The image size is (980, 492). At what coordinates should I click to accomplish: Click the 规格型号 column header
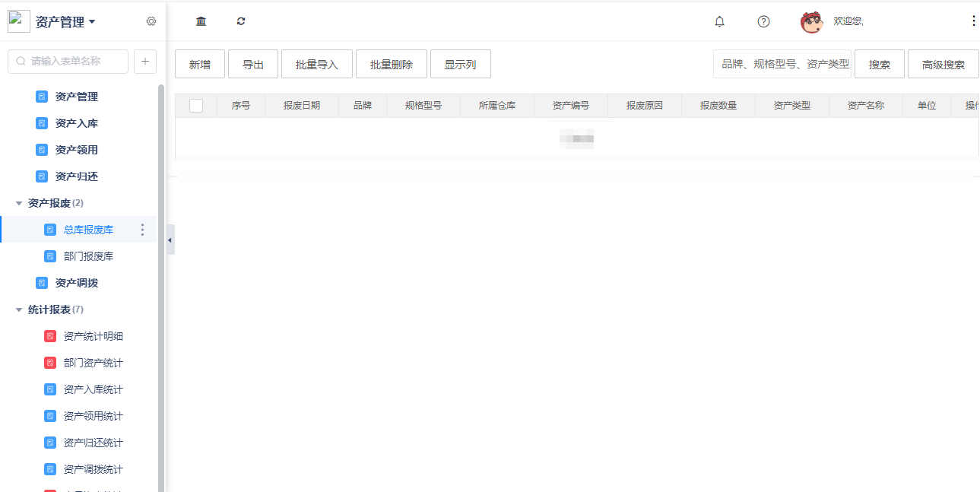coord(423,106)
